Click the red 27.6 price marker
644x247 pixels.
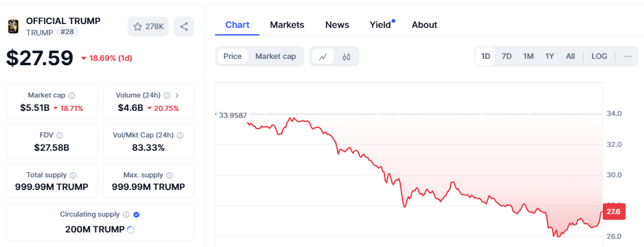point(614,212)
